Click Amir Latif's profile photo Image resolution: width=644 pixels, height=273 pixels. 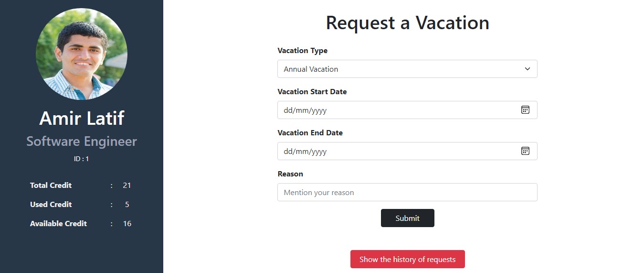[x=82, y=54]
